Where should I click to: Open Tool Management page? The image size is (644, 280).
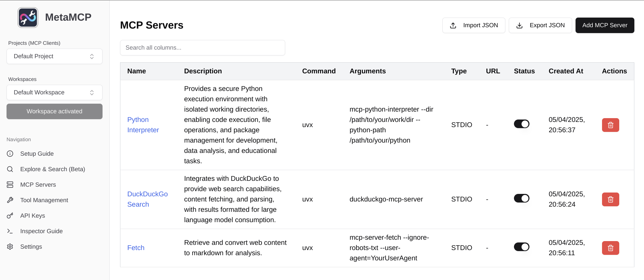click(x=44, y=200)
